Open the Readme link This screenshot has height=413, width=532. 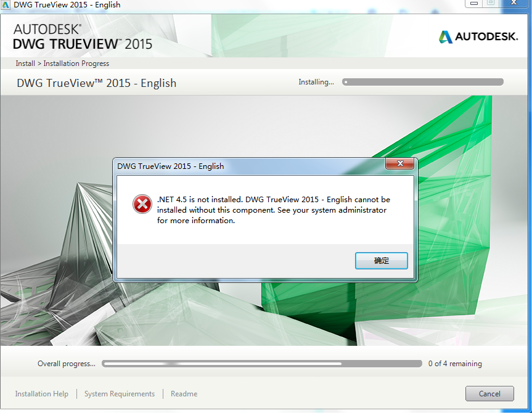[x=184, y=394]
